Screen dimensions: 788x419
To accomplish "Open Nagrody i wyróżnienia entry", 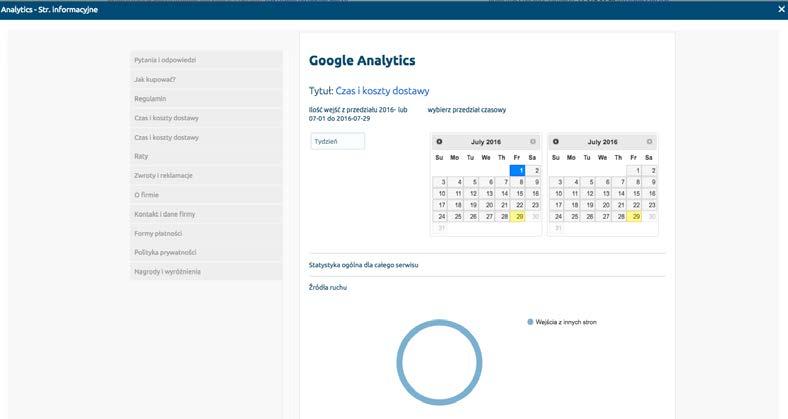I will [206, 271].
